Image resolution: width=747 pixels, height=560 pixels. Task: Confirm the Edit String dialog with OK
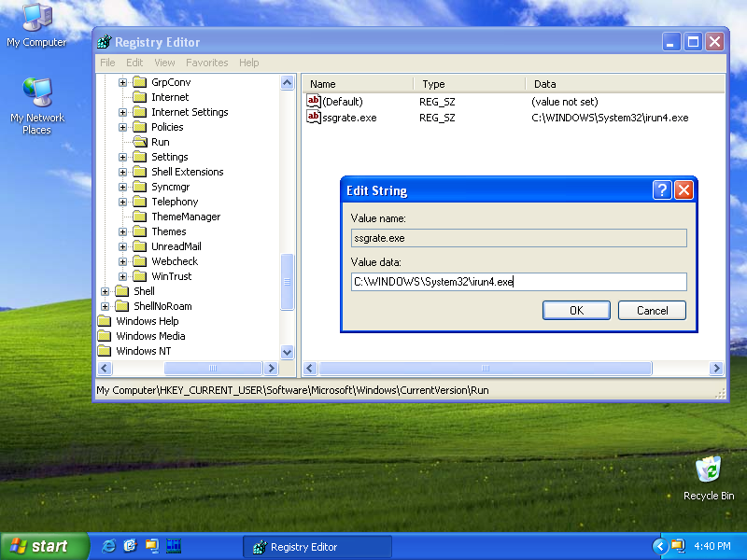(576, 311)
